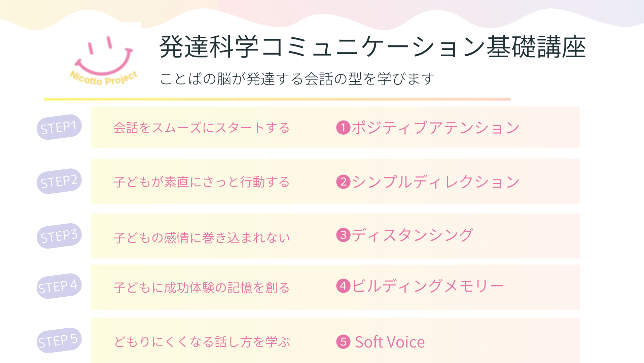Click the ディスタンシング label
This screenshot has width=644, height=363.
point(413,235)
